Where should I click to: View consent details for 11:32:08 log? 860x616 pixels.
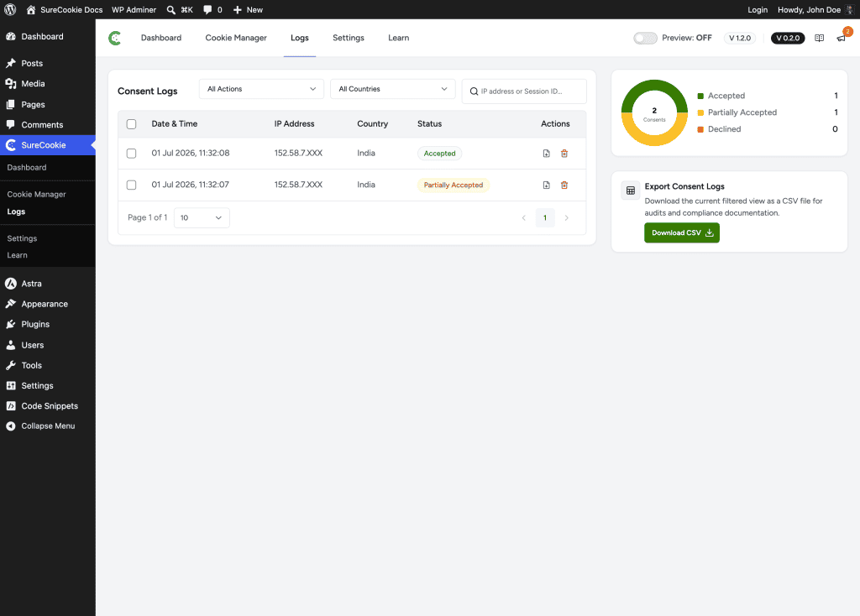click(x=546, y=154)
